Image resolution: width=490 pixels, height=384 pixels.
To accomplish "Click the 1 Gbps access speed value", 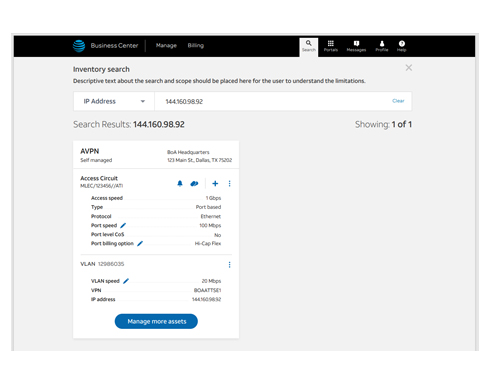I will tap(213, 198).
